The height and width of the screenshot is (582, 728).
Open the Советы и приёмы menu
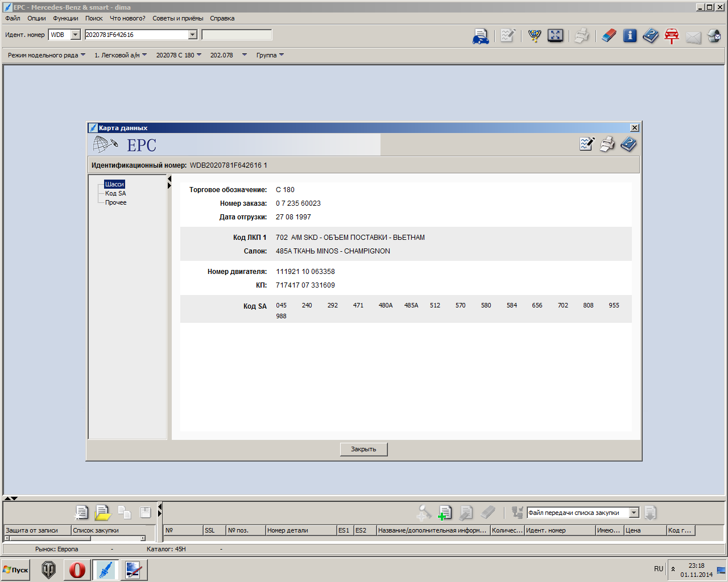coord(177,18)
